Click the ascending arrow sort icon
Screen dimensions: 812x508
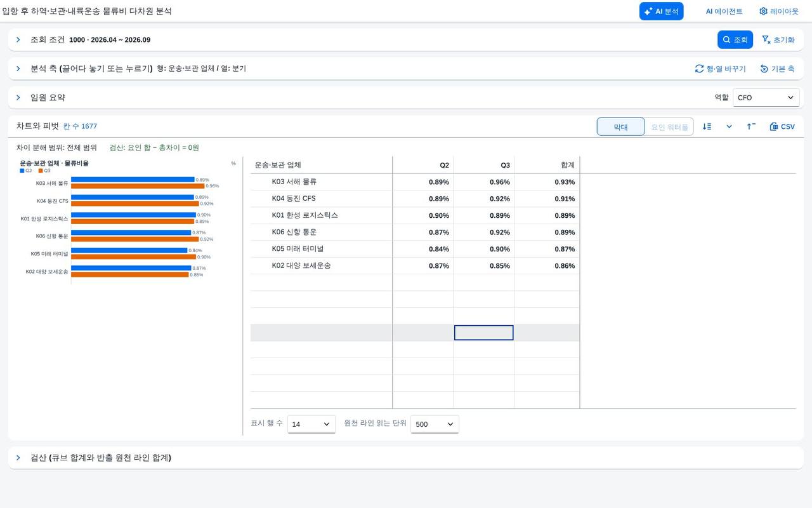click(751, 126)
